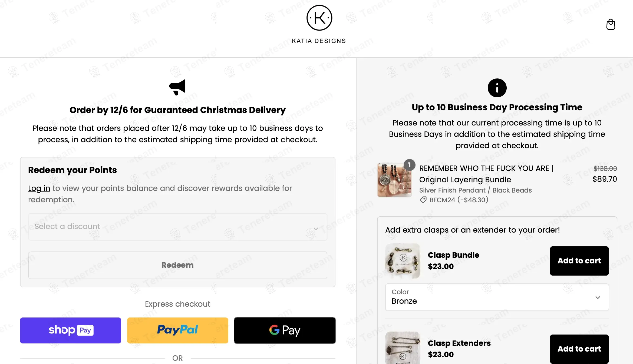Click the Clasp Extenders product image
The height and width of the screenshot is (364, 633).
click(403, 348)
